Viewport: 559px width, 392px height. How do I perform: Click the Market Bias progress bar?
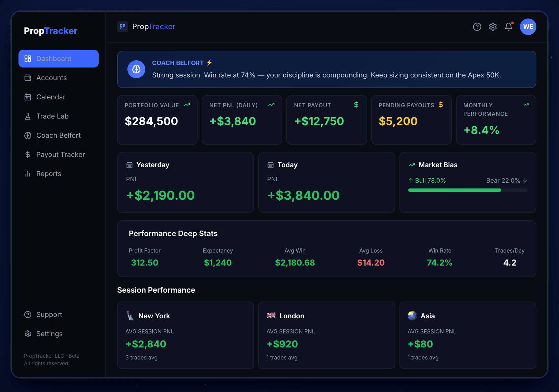coord(468,190)
